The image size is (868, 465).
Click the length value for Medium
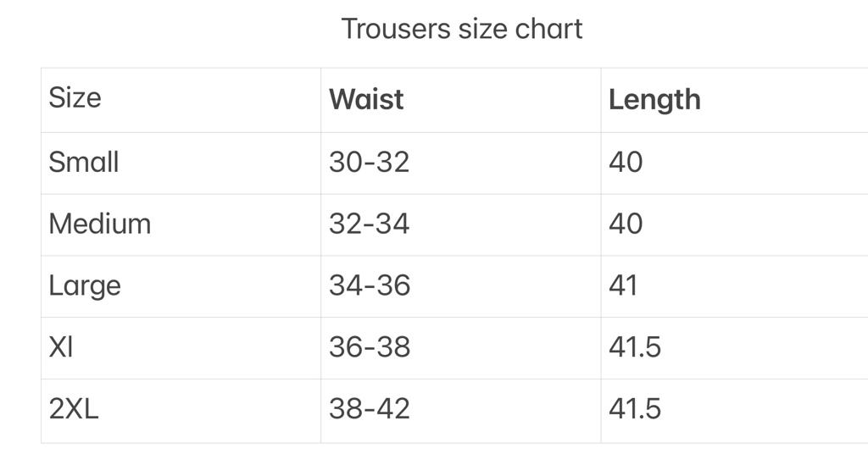point(626,224)
